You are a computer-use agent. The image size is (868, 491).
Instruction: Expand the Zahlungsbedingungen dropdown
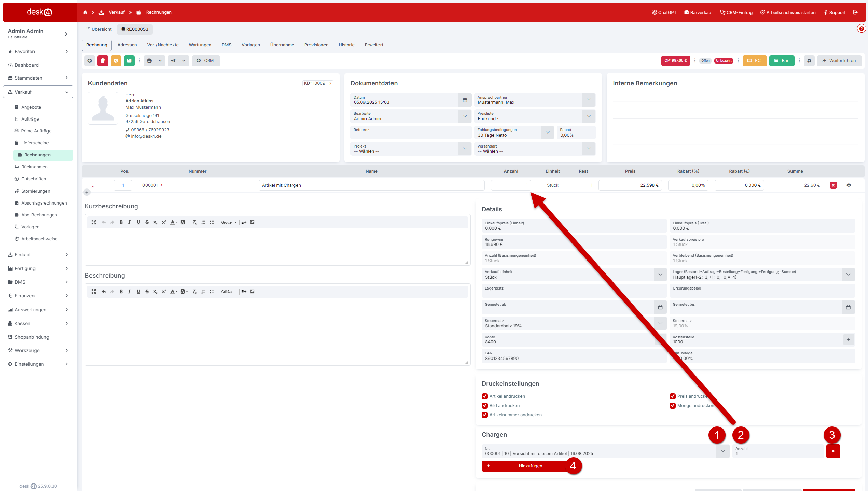[547, 132]
